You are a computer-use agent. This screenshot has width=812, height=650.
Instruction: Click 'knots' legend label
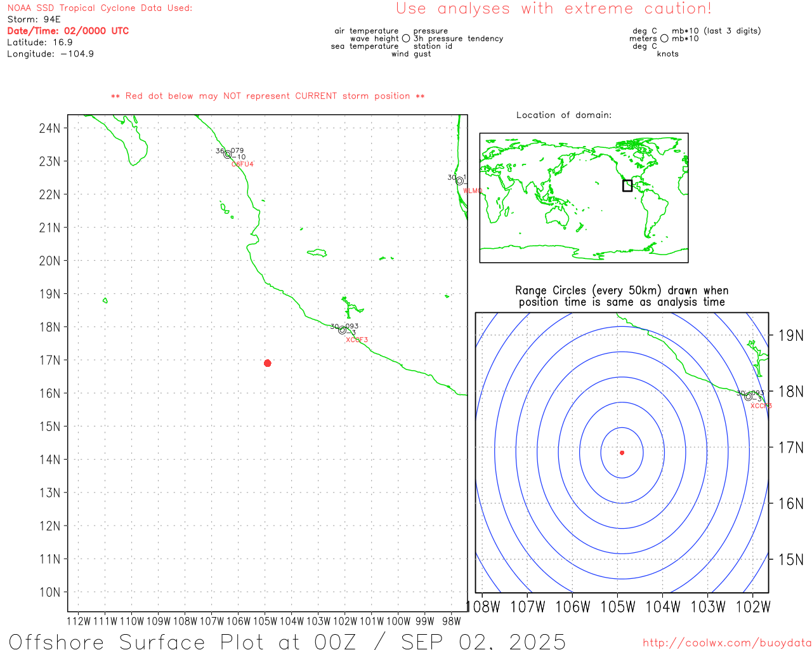[x=668, y=54]
